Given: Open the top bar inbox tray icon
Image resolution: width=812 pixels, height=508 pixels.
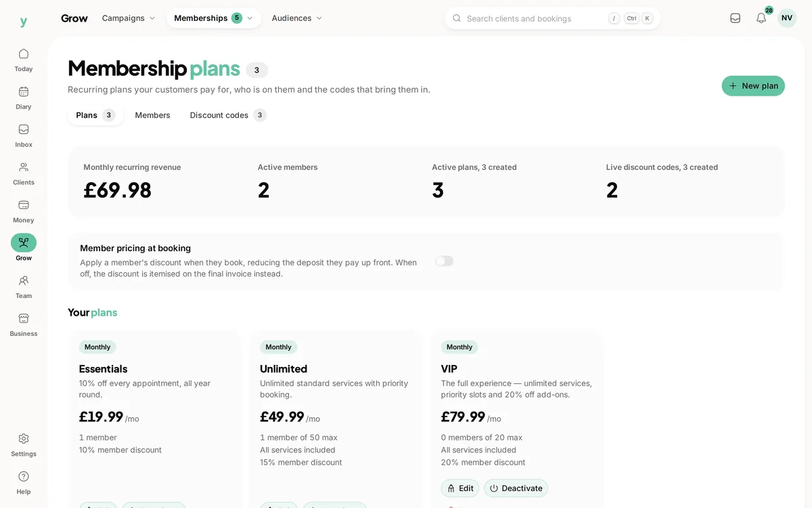Looking at the screenshot, I should pos(736,18).
